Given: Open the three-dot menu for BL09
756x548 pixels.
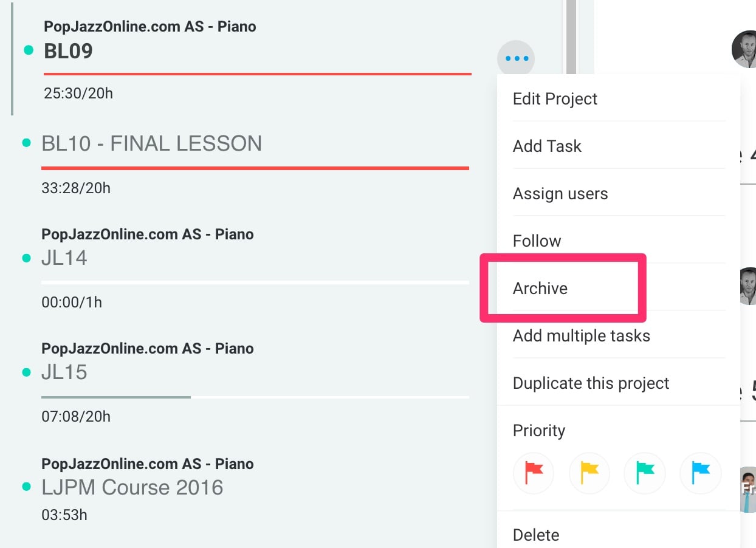Looking at the screenshot, I should [x=516, y=58].
